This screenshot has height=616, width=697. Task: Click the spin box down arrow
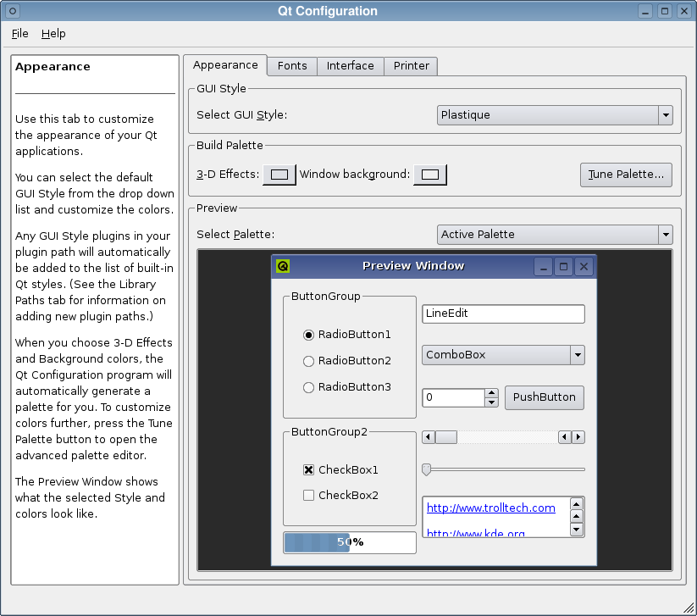point(491,402)
